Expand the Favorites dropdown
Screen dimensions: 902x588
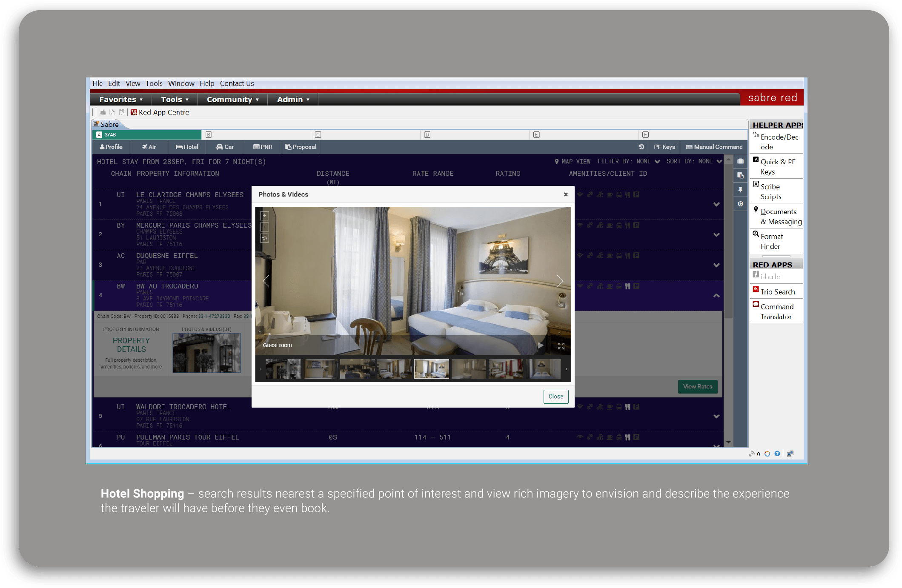pos(120,100)
